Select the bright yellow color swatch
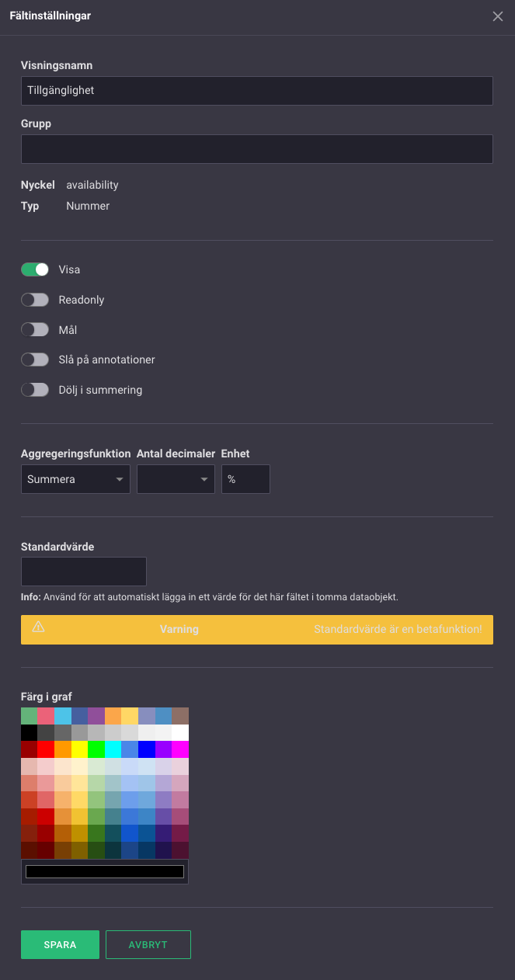This screenshot has width=515, height=980. (x=79, y=749)
